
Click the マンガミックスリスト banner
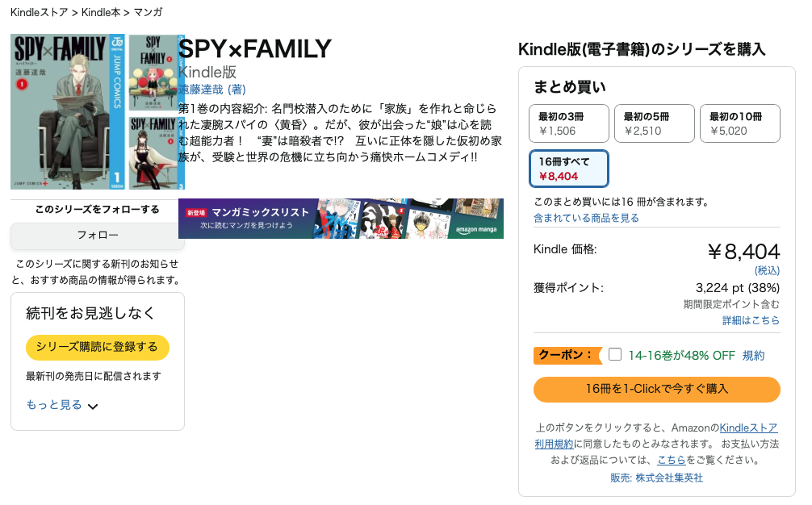click(341, 219)
